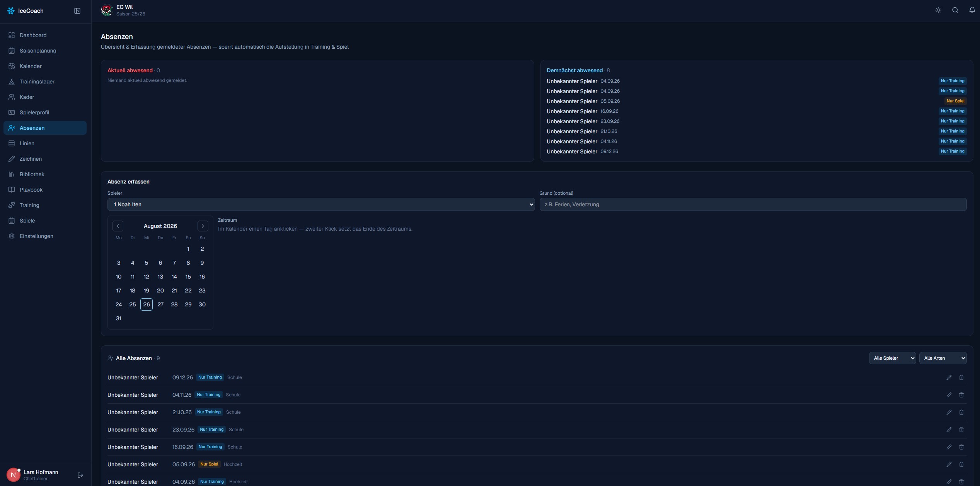Open Spielerprofil in the sidebar
Image resolution: width=980 pixels, height=486 pixels.
pyautogui.click(x=45, y=112)
